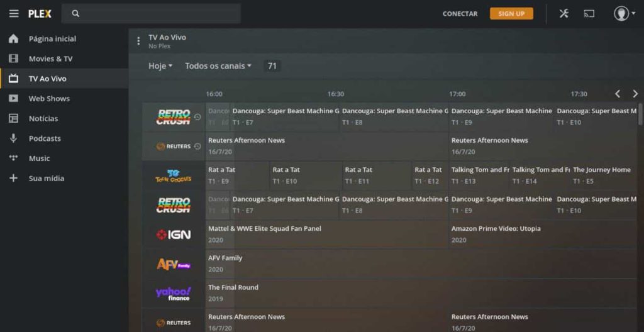This screenshot has height=332, width=644.
Task: Select The Final Round program
Action: point(421,294)
